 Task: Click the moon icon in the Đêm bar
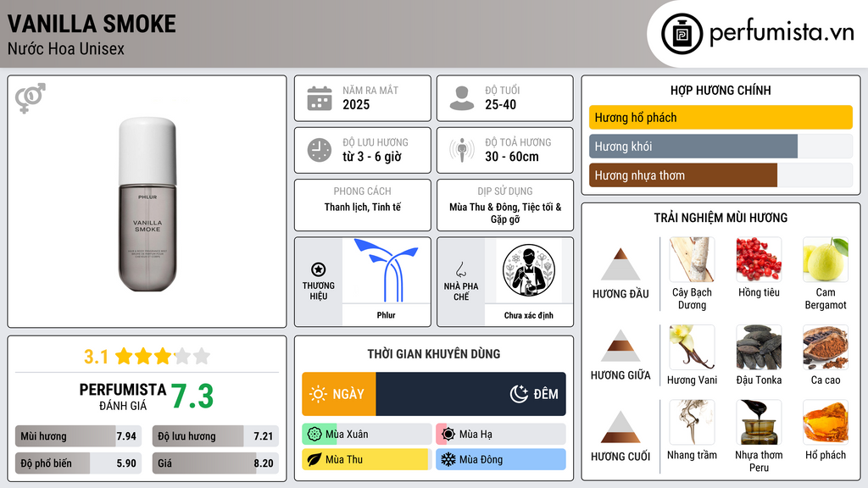point(519,394)
